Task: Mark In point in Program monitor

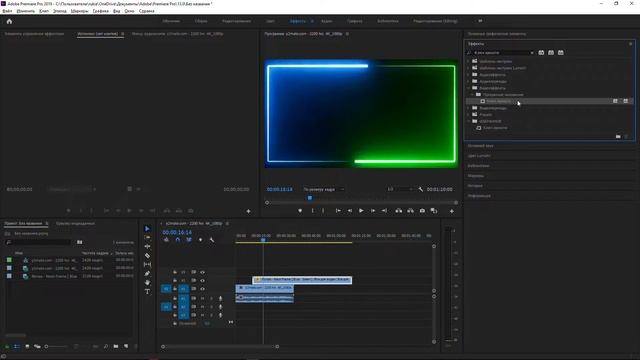Action: (313, 211)
